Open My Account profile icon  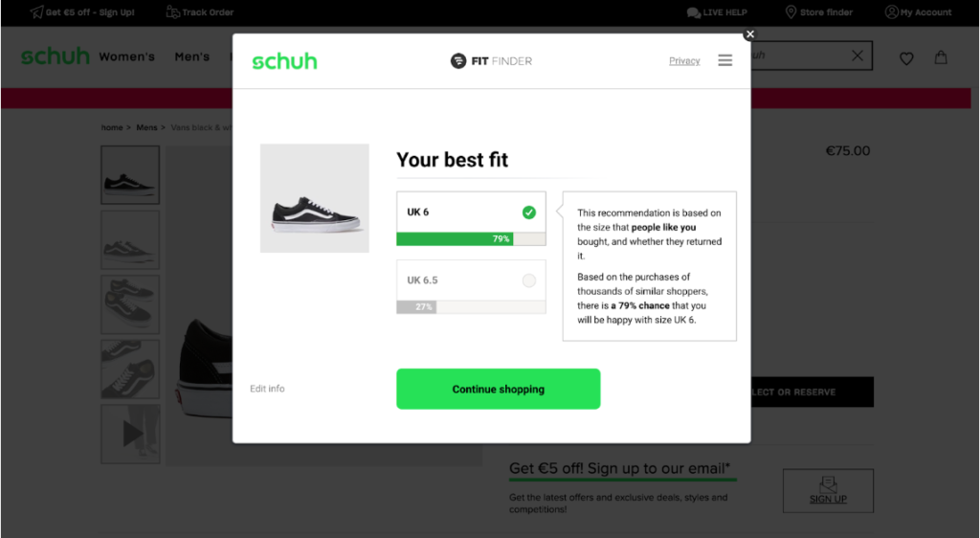(x=891, y=11)
